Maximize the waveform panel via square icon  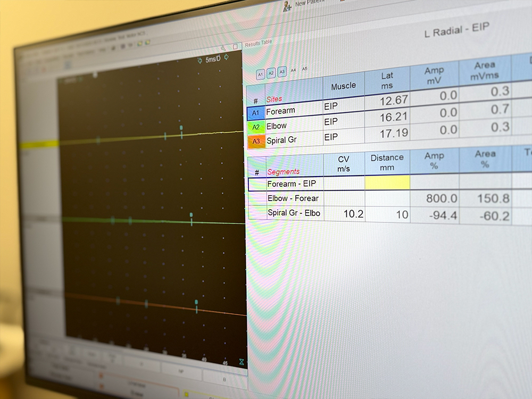pyautogui.click(x=235, y=47)
